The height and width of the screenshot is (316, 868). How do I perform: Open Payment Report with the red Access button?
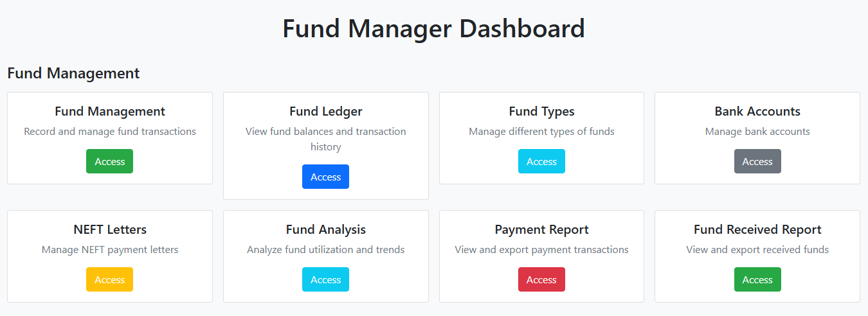[x=541, y=279]
